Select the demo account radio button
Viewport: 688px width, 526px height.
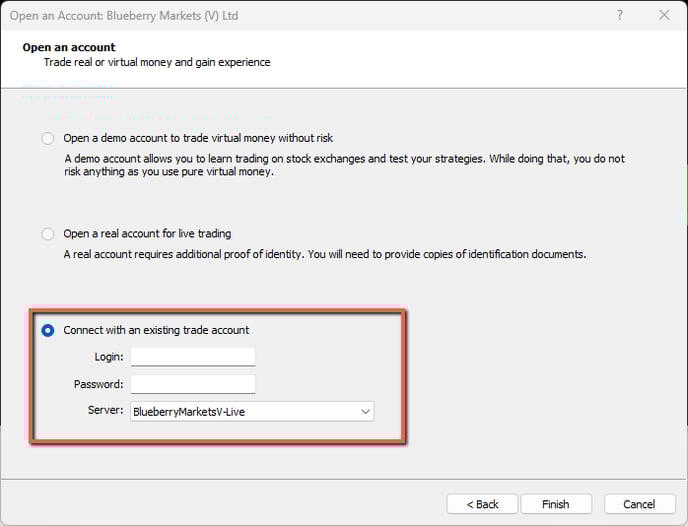pos(48,138)
